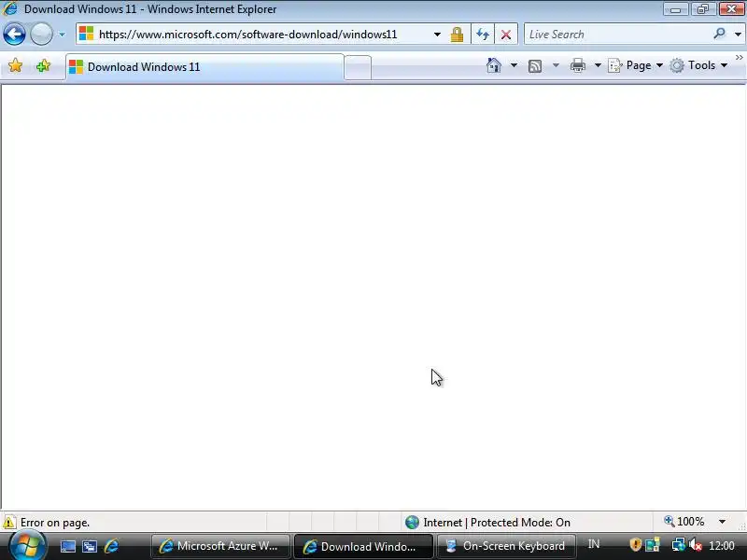Click the network tray icon
This screenshot has width=747, height=560.
click(678, 544)
